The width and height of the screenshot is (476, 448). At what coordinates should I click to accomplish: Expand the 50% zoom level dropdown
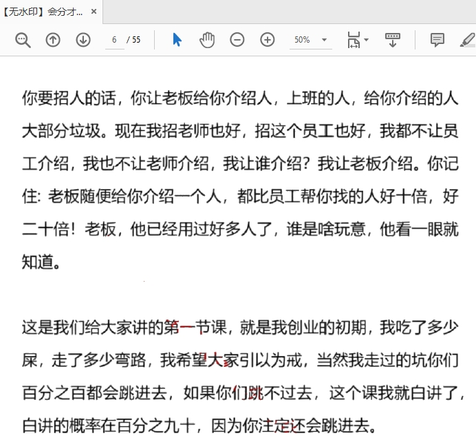coord(324,40)
